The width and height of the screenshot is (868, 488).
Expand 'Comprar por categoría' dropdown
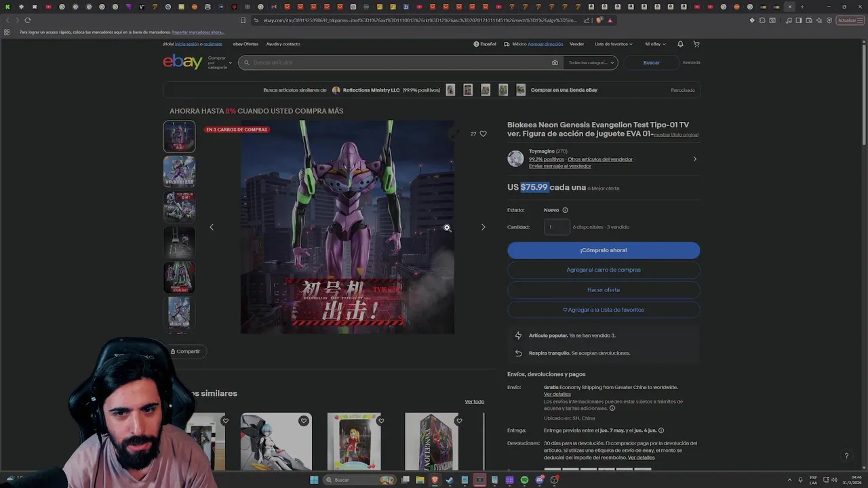point(220,62)
